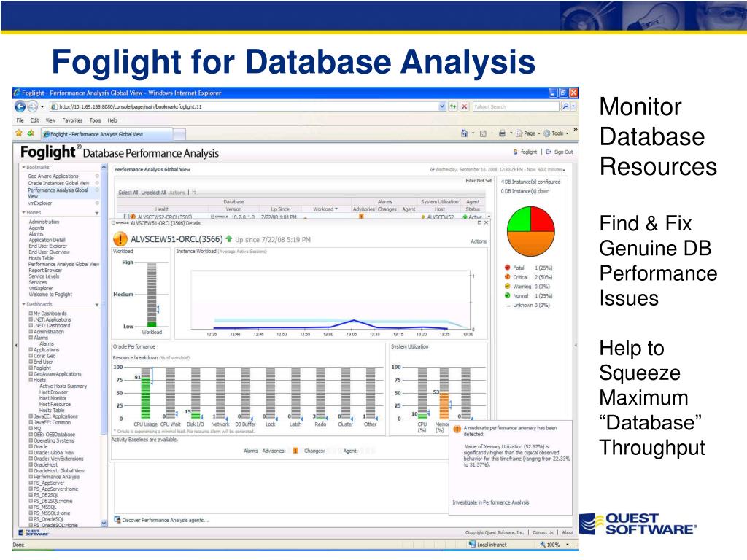The height and width of the screenshot is (560, 747).
Task: Close the ALVSCEW51-ORCL details popup
Action: pos(486,223)
